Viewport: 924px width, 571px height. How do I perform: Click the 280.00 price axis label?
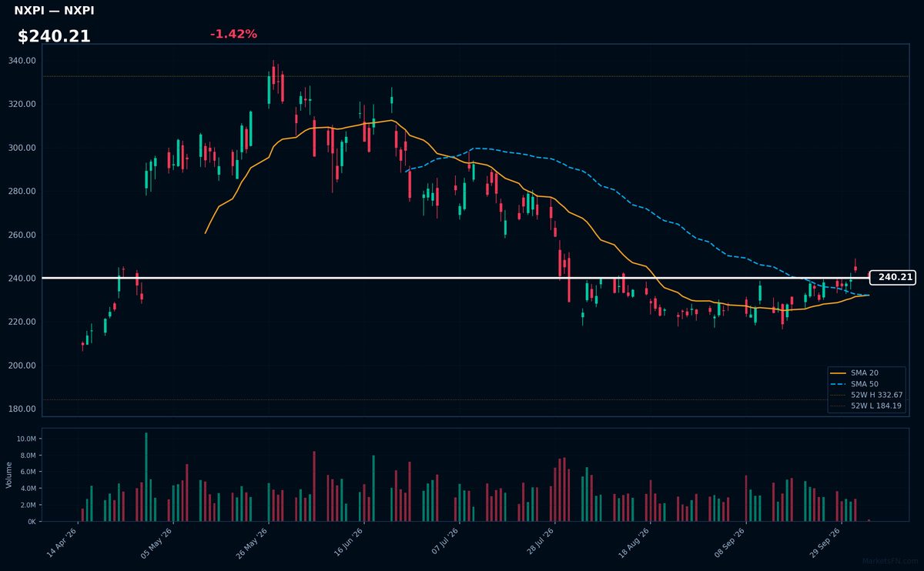(22, 191)
